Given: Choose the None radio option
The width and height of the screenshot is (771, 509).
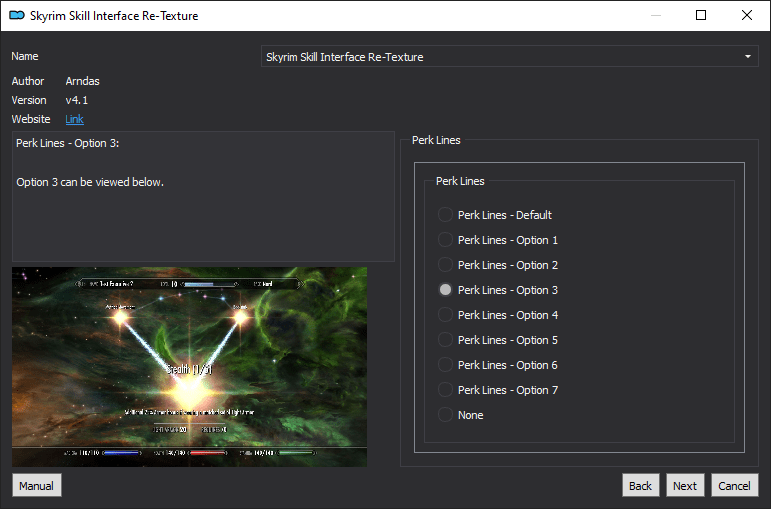Looking at the screenshot, I should tap(445, 415).
